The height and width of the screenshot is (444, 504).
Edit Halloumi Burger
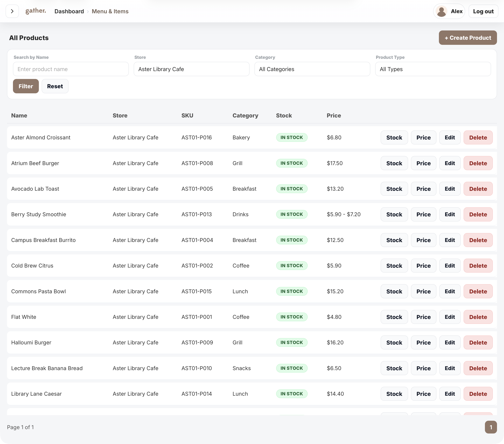(450, 343)
